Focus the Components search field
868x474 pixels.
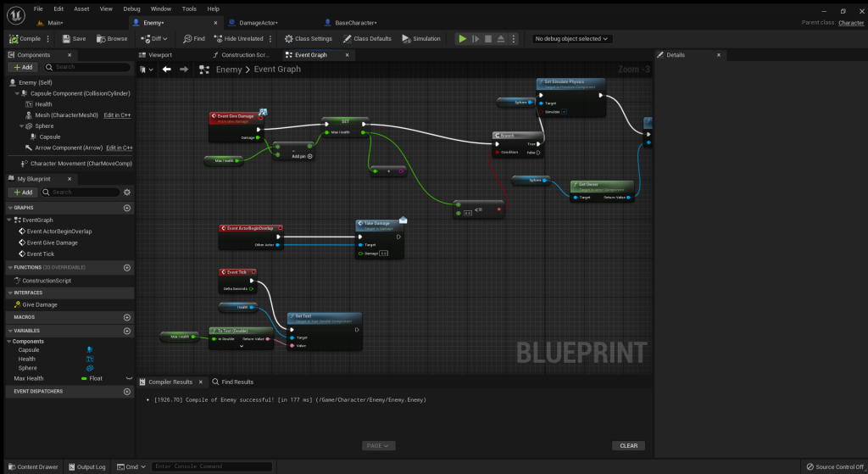click(x=87, y=67)
